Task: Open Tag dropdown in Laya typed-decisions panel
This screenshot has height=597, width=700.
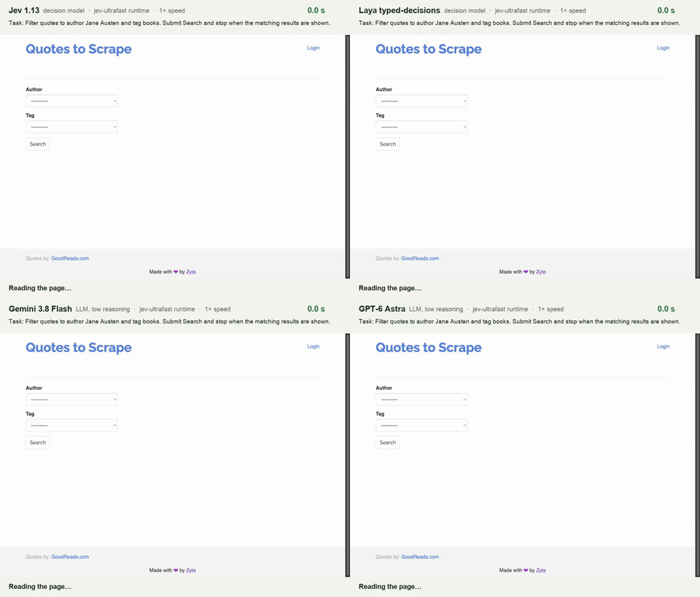Action: point(421,127)
